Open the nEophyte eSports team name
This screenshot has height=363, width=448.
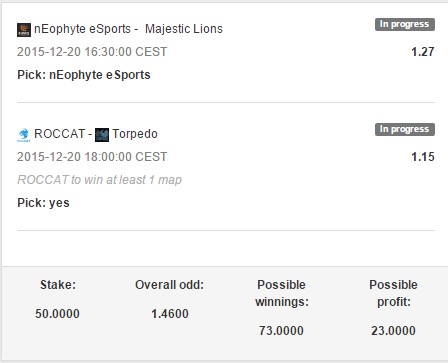tap(82, 29)
